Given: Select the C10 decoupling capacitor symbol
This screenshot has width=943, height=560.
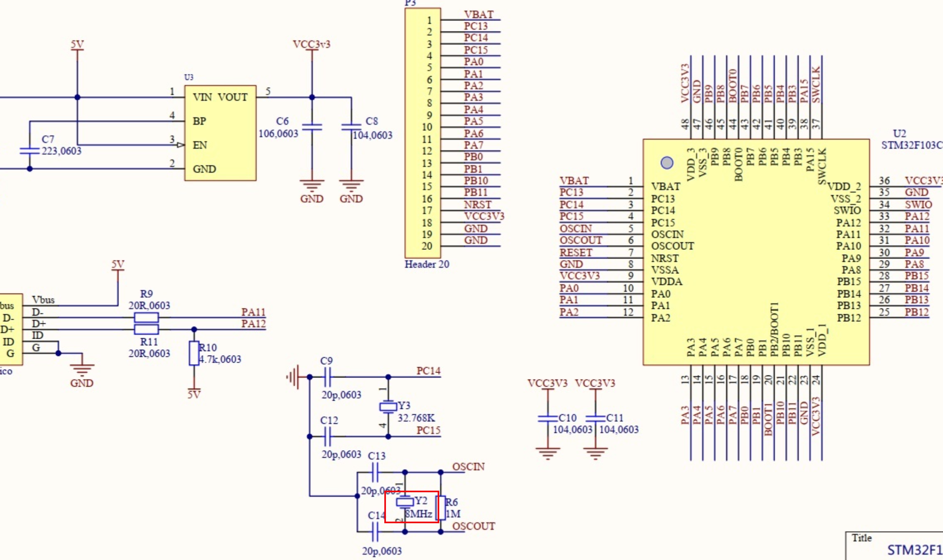Looking at the screenshot, I should (x=548, y=418).
